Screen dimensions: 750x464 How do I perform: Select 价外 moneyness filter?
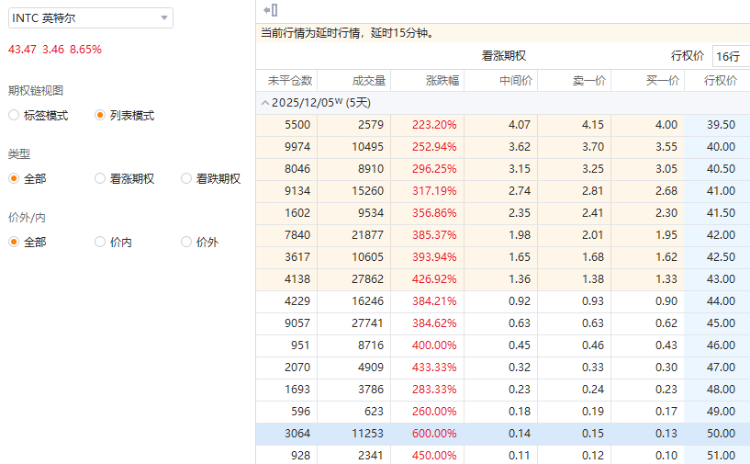pyautogui.click(x=187, y=241)
